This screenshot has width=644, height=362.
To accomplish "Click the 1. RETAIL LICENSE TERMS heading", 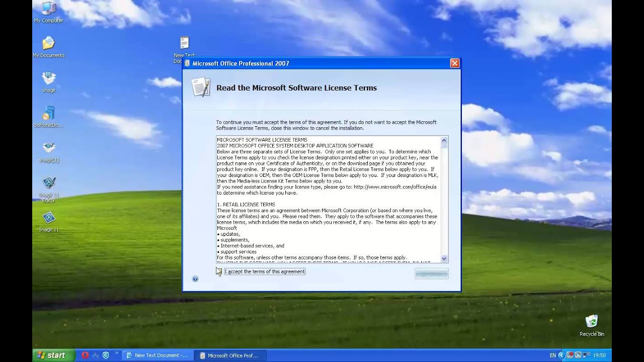I will tap(246, 205).
